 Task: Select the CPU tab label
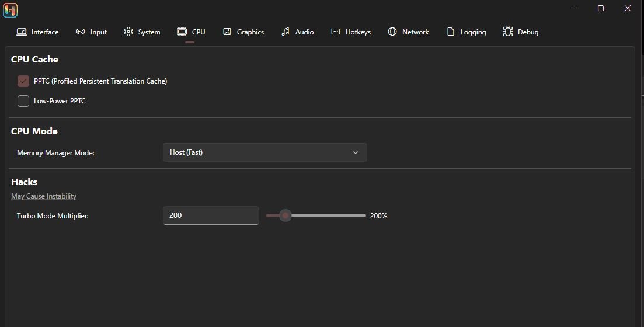click(199, 32)
